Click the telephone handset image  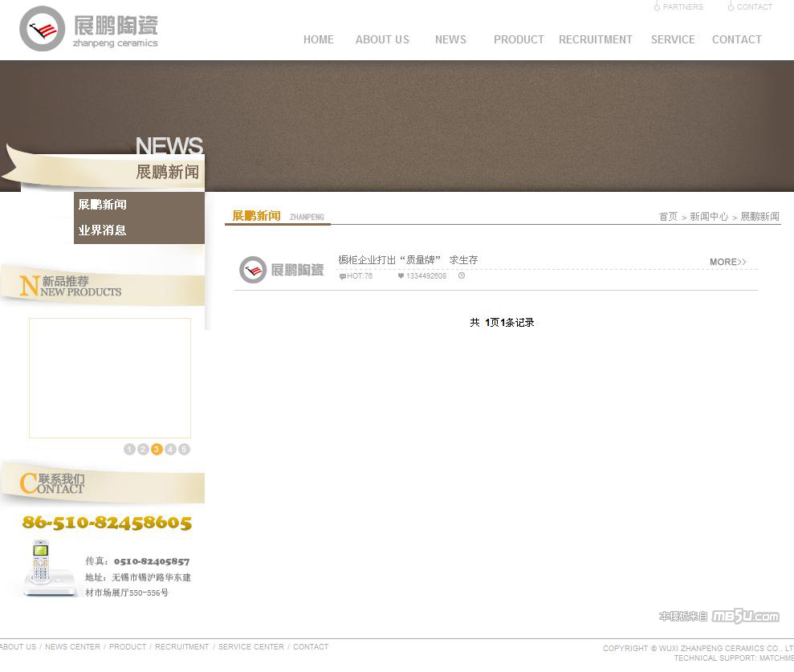[x=41, y=568]
